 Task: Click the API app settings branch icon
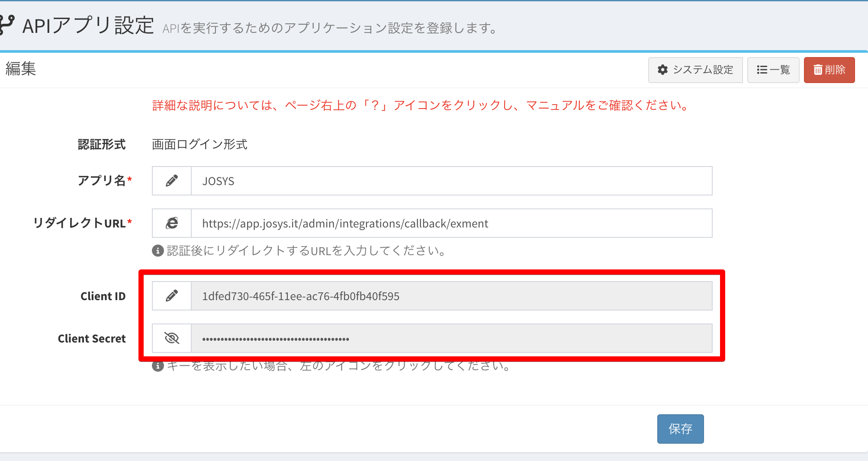pos(7,25)
